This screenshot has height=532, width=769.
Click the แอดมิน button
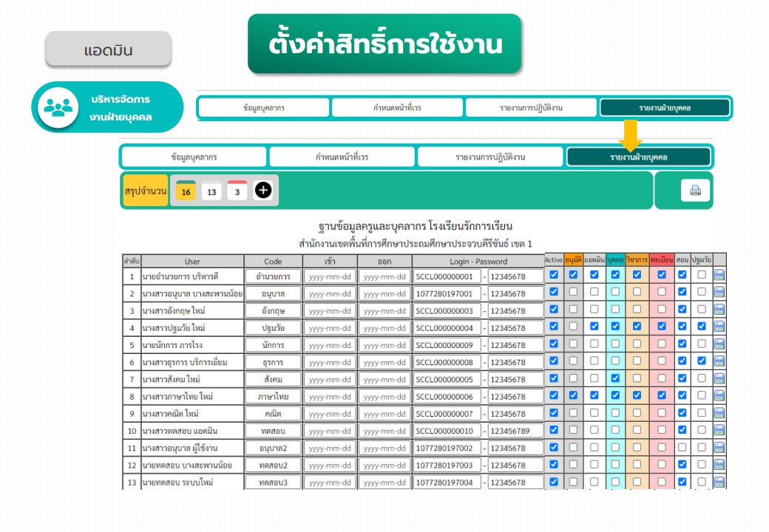pos(109,50)
